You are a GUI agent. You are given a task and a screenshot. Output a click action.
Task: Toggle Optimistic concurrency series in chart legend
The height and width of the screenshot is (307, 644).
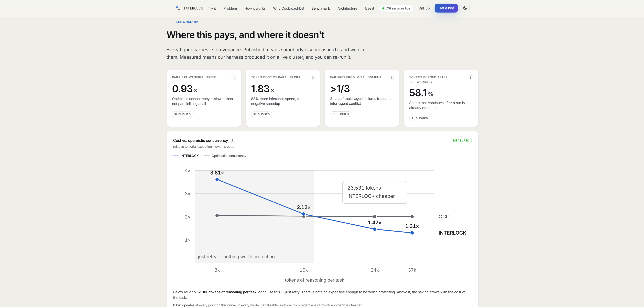(x=225, y=156)
